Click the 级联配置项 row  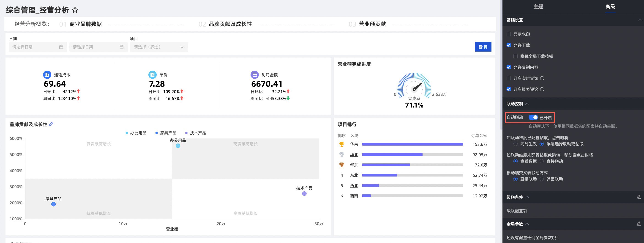(573, 211)
